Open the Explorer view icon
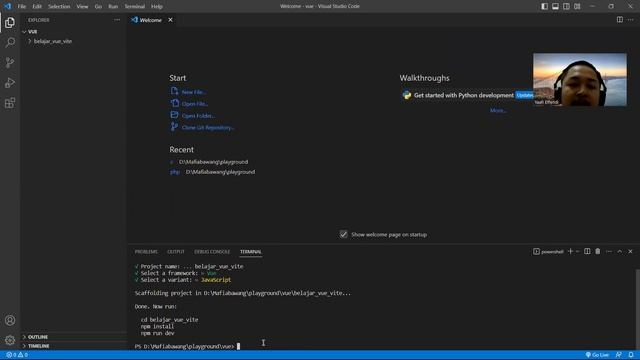This screenshot has height=360, width=640. (10, 22)
